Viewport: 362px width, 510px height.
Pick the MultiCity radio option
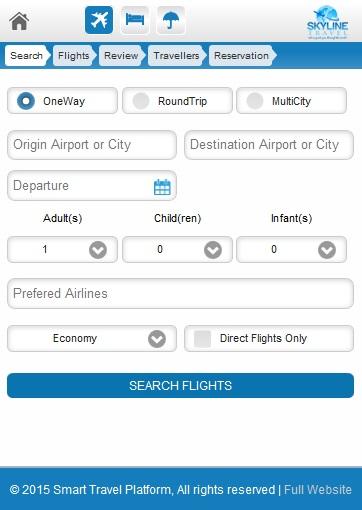click(291, 101)
